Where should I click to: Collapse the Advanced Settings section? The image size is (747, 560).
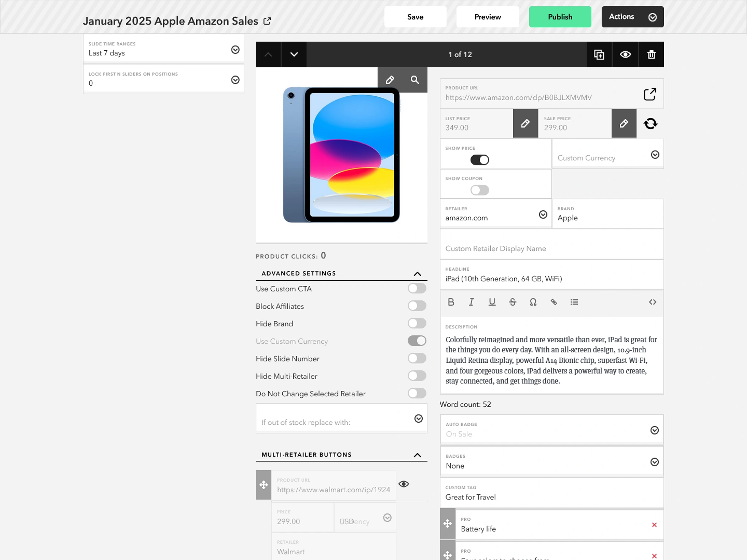(x=417, y=274)
